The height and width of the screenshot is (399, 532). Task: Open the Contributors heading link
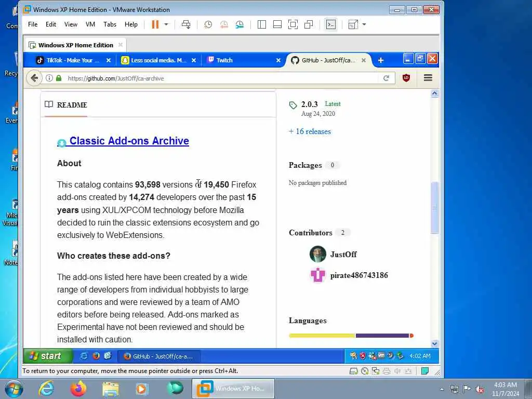(x=311, y=233)
